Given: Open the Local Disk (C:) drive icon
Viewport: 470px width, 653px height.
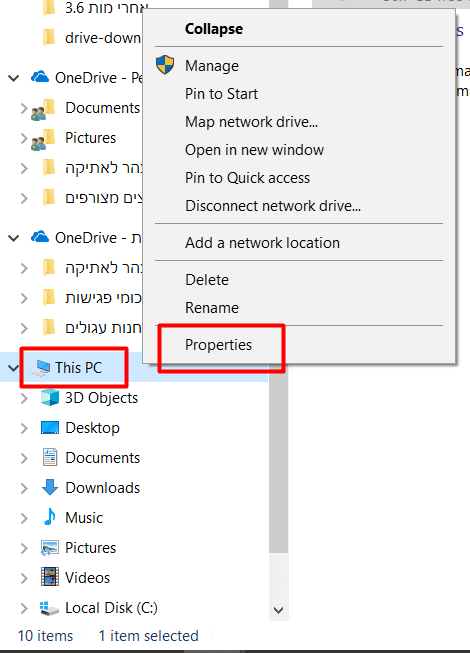Looking at the screenshot, I should (50, 608).
